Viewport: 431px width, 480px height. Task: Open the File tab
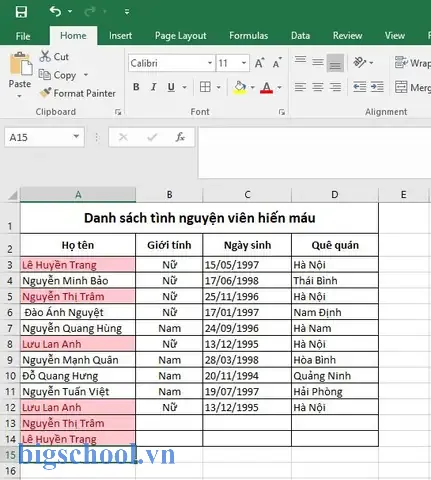point(23,36)
